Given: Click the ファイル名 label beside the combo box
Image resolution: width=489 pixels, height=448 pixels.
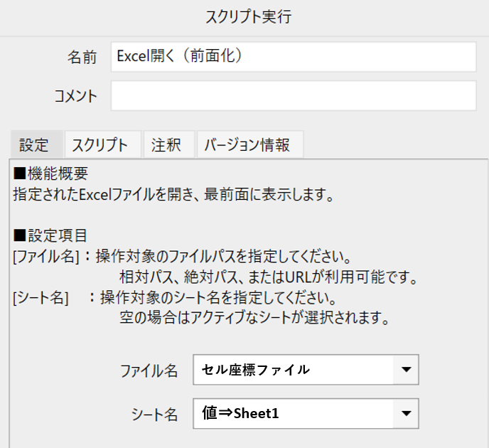Looking at the screenshot, I should (x=149, y=371).
